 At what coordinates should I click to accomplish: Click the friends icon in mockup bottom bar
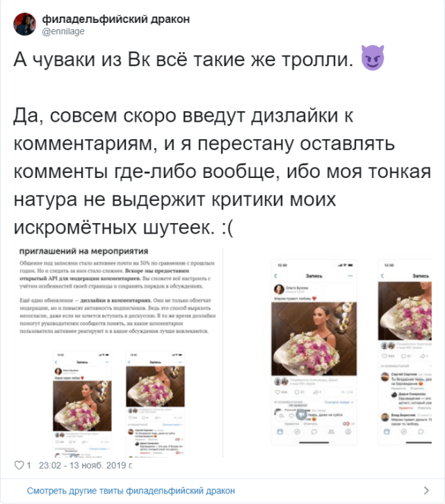pyautogui.click(x=331, y=432)
